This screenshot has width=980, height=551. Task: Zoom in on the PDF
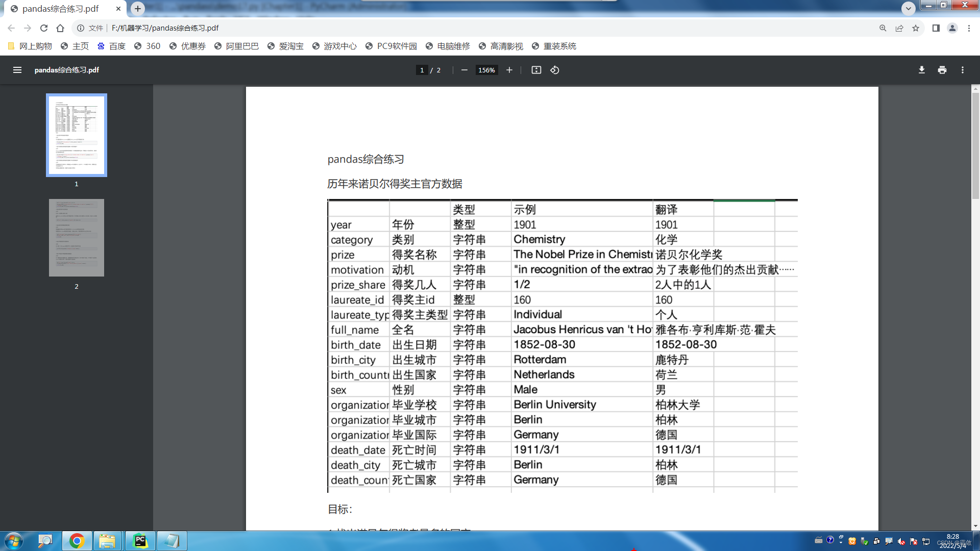[x=509, y=70]
